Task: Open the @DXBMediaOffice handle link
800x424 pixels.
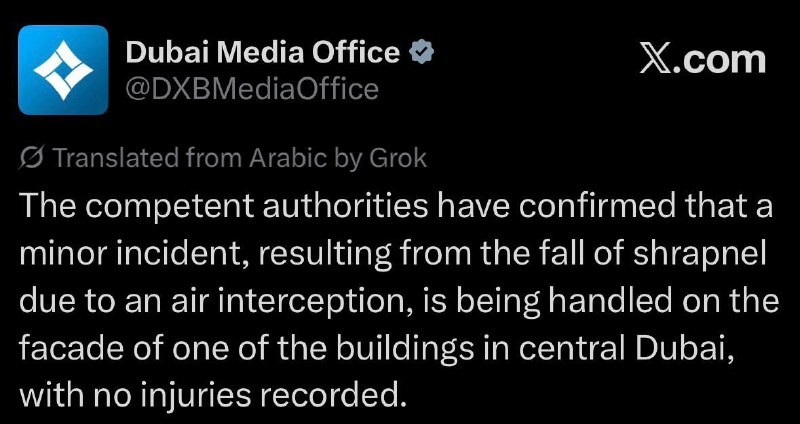Action: (252, 89)
